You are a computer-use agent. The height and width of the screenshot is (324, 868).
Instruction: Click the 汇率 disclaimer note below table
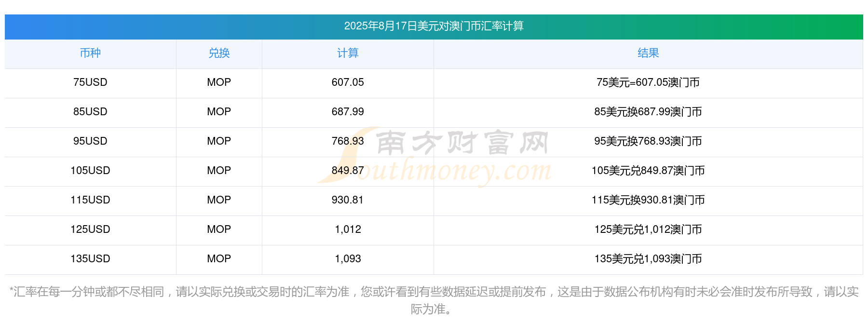click(434, 300)
